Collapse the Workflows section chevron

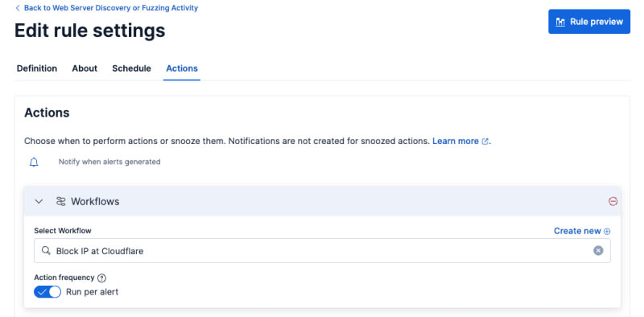[39, 201]
